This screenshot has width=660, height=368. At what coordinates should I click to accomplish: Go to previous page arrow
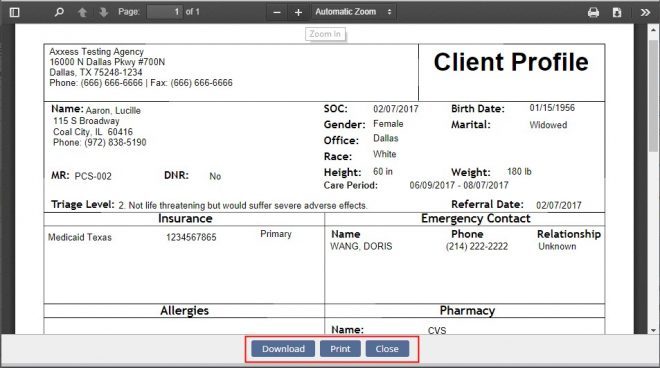pos(82,12)
